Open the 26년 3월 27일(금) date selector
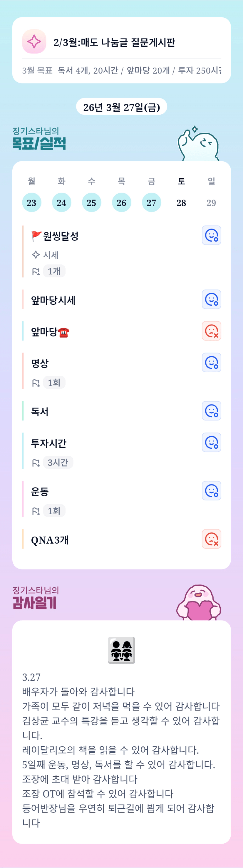The image size is (243, 868). pos(121,107)
